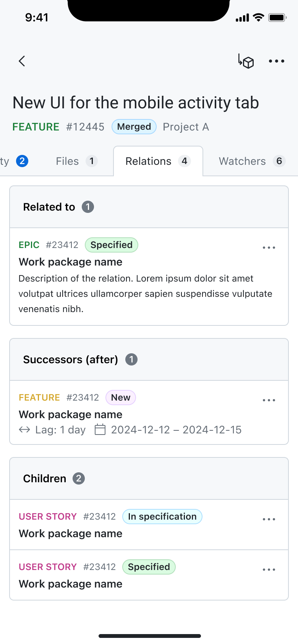298x644 pixels.
Task: Tap the Project A project link
Action: (186, 126)
